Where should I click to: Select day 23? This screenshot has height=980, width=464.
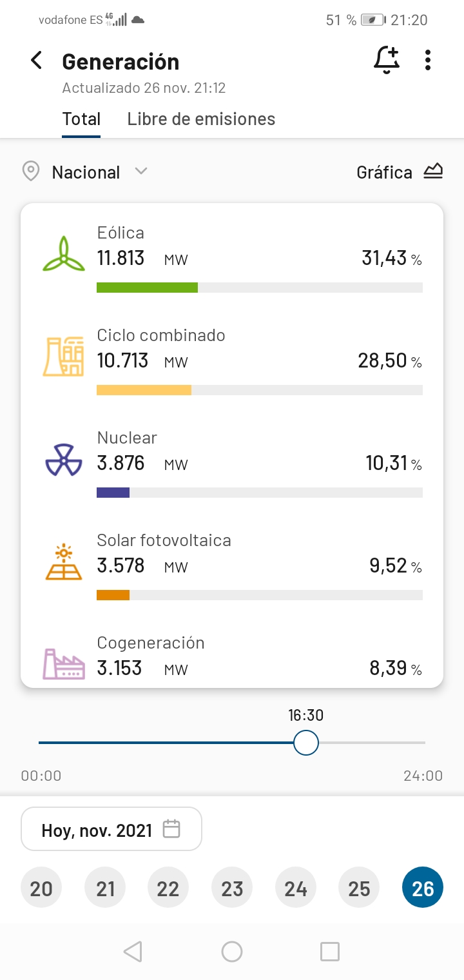pos(232,888)
